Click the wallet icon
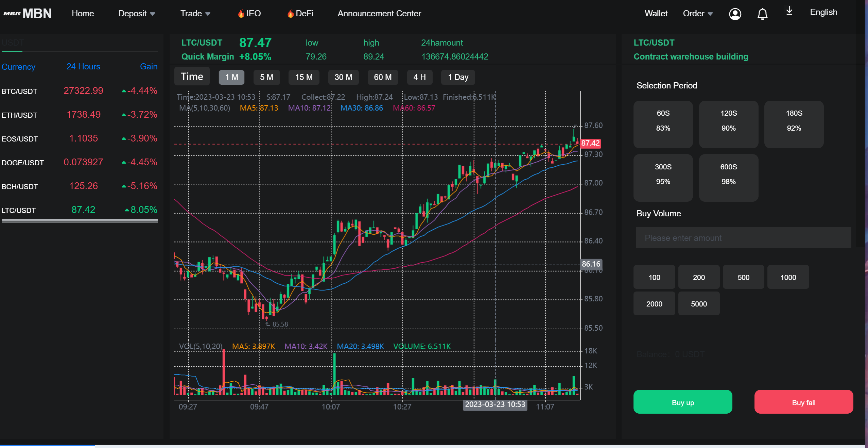The image size is (868, 448). click(x=656, y=13)
